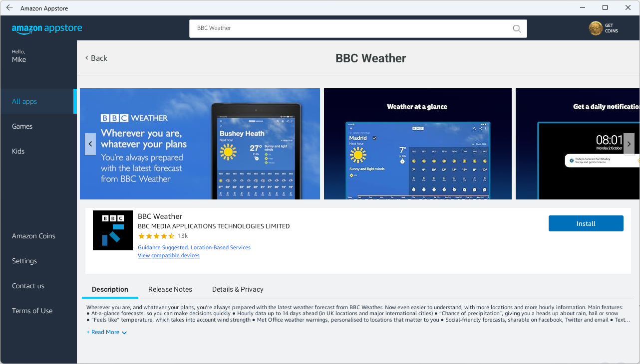640x364 pixels.
Task: Switch to the Details & Privacy tab
Action: click(x=238, y=289)
